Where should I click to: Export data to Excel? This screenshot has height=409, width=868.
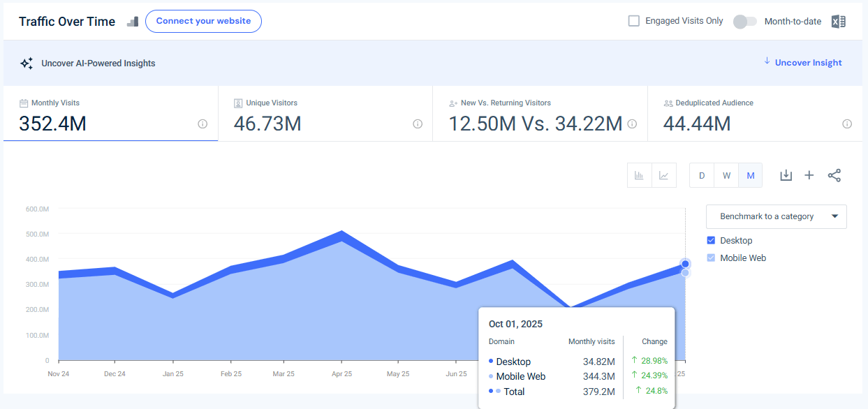coord(838,21)
